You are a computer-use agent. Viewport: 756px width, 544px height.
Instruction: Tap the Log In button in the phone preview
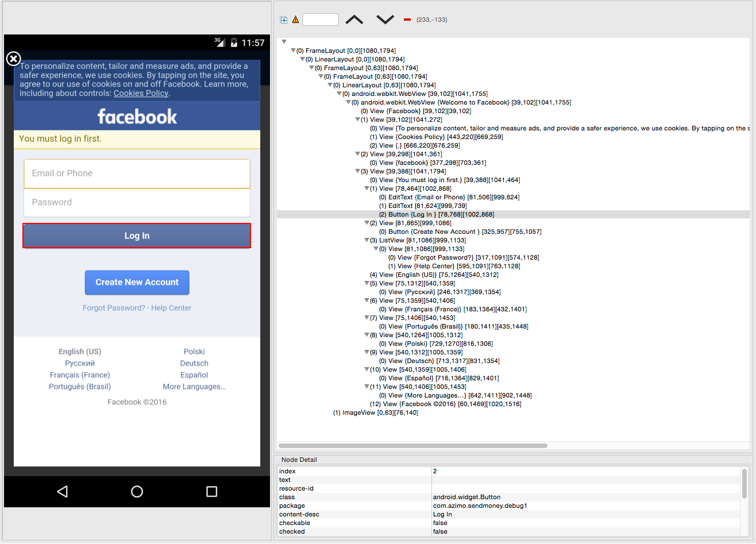point(137,236)
